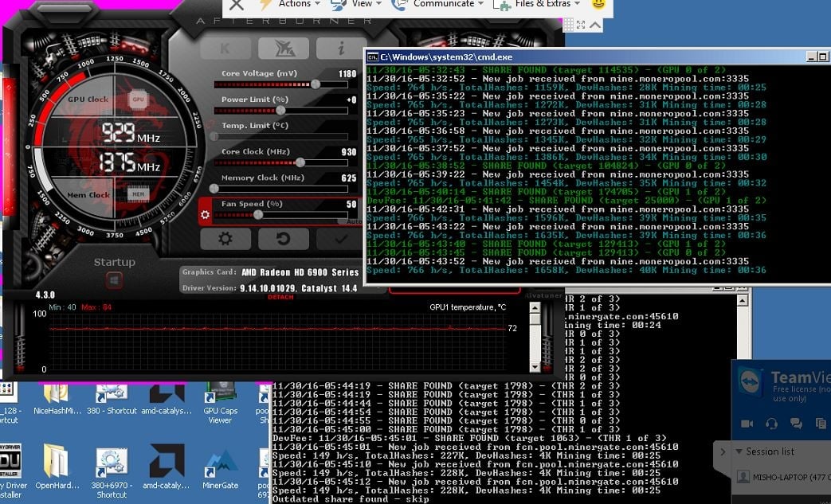Expand the Session list panel arrow

pyautogui.click(x=723, y=451)
